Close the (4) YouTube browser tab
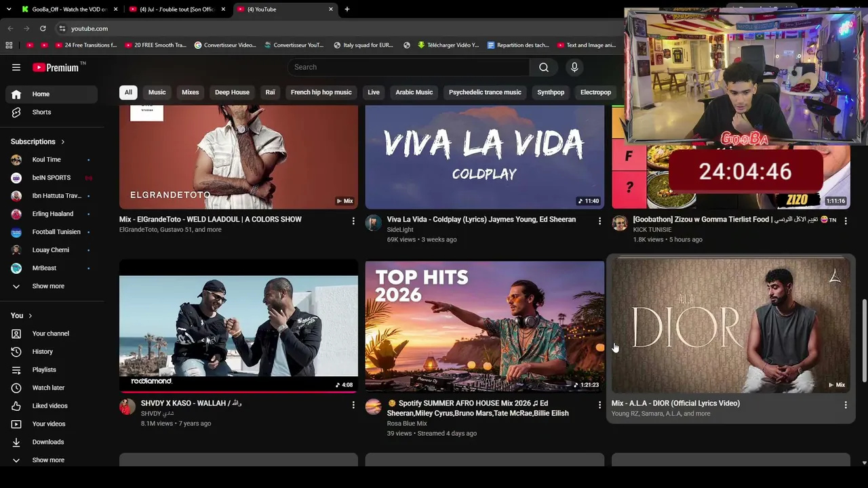Image resolution: width=868 pixels, height=488 pixels. (331, 9)
